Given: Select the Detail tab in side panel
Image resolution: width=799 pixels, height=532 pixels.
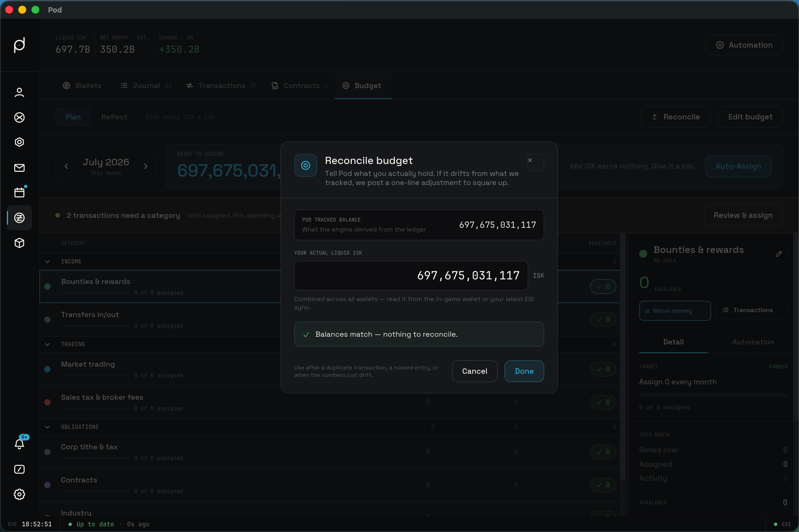Looking at the screenshot, I should pyautogui.click(x=673, y=342).
